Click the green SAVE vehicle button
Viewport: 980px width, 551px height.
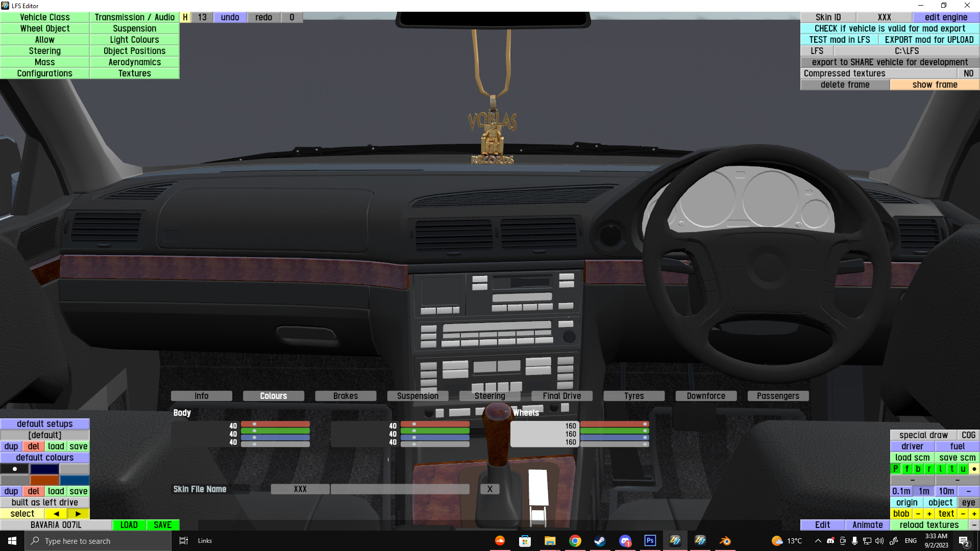tap(162, 525)
